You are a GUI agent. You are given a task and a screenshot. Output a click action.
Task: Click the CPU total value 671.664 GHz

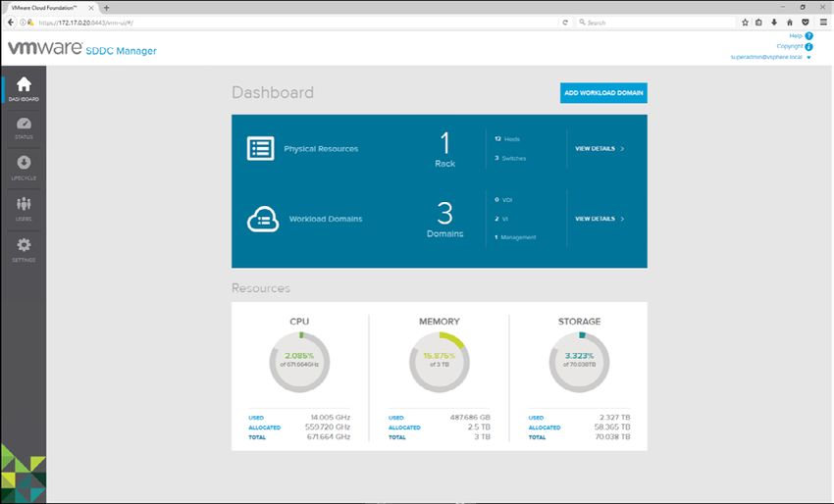pos(328,436)
